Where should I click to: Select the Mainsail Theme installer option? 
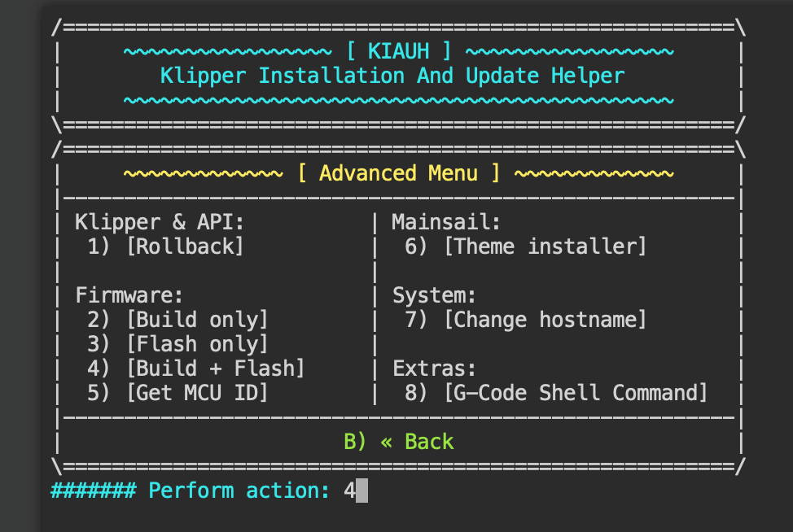pyautogui.click(x=525, y=246)
